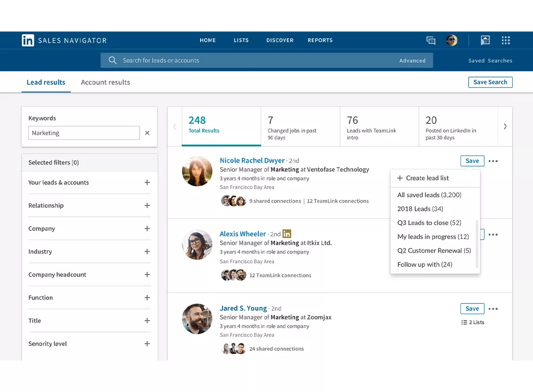The image size is (533, 392).
Task: Switch to Lead results tab
Action: 46,82
